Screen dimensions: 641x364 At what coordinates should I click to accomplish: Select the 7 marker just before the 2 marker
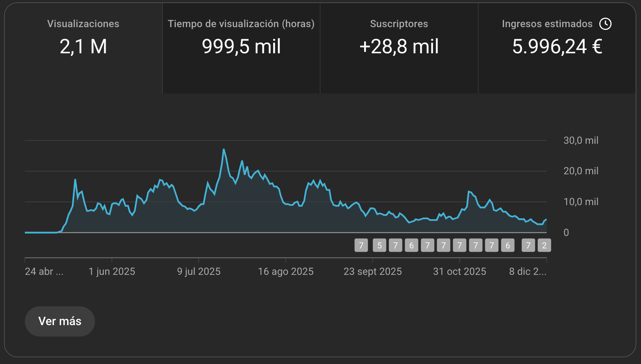pyautogui.click(x=528, y=245)
